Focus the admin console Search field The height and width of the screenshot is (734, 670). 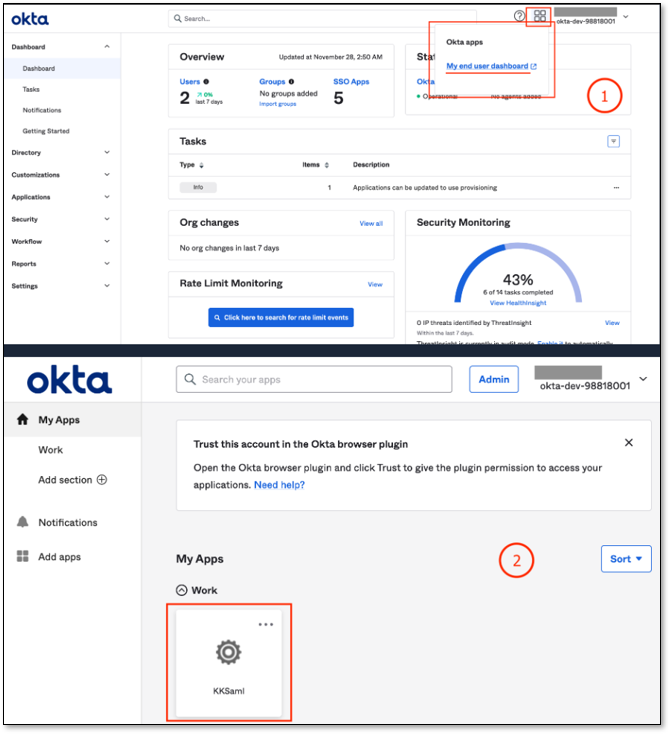(x=322, y=19)
